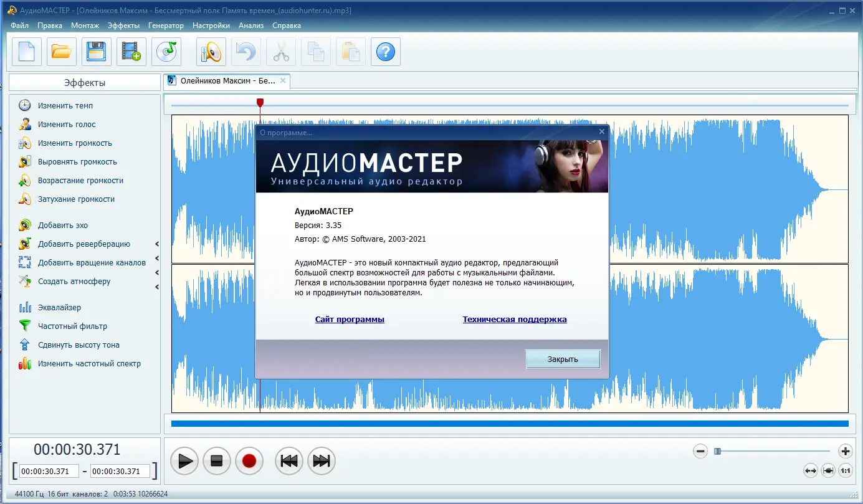Click the icon for Изменить частотный спектр
The width and height of the screenshot is (863, 504).
[25, 364]
